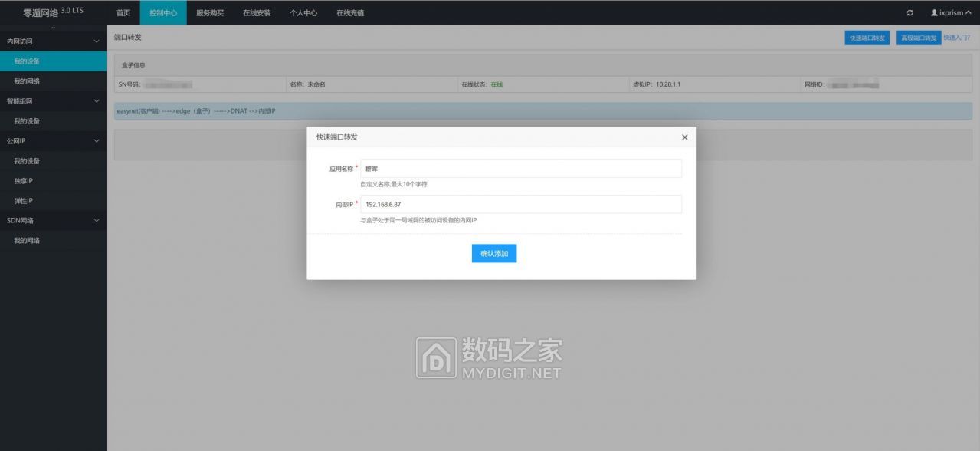Go to the 首页 tab
Viewport: 980px width, 451px height.
(x=123, y=13)
